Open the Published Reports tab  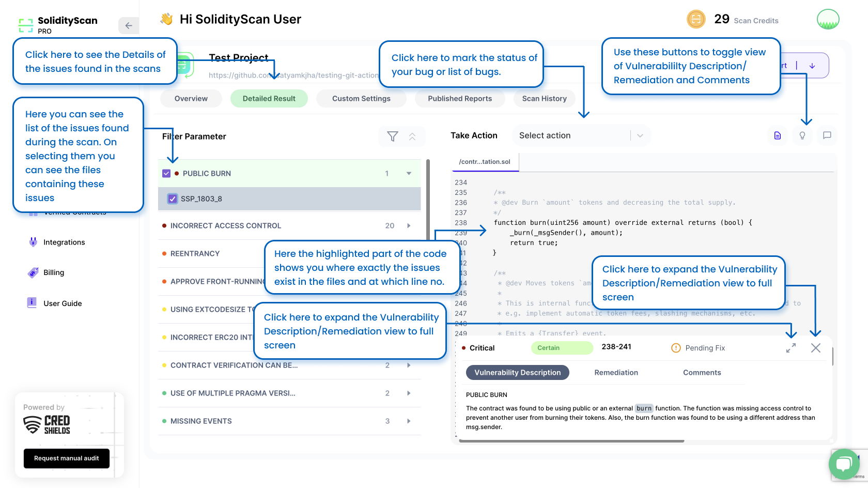point(460,99)
